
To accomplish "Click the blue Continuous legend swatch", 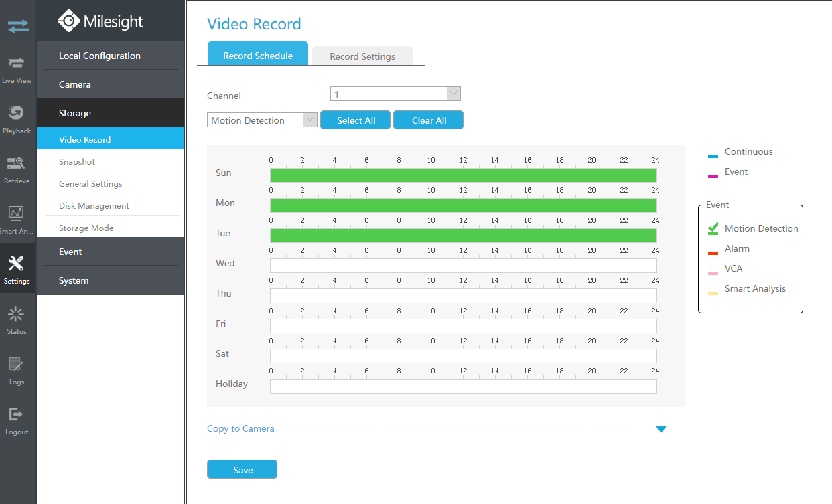I will (x=713, y=155).
